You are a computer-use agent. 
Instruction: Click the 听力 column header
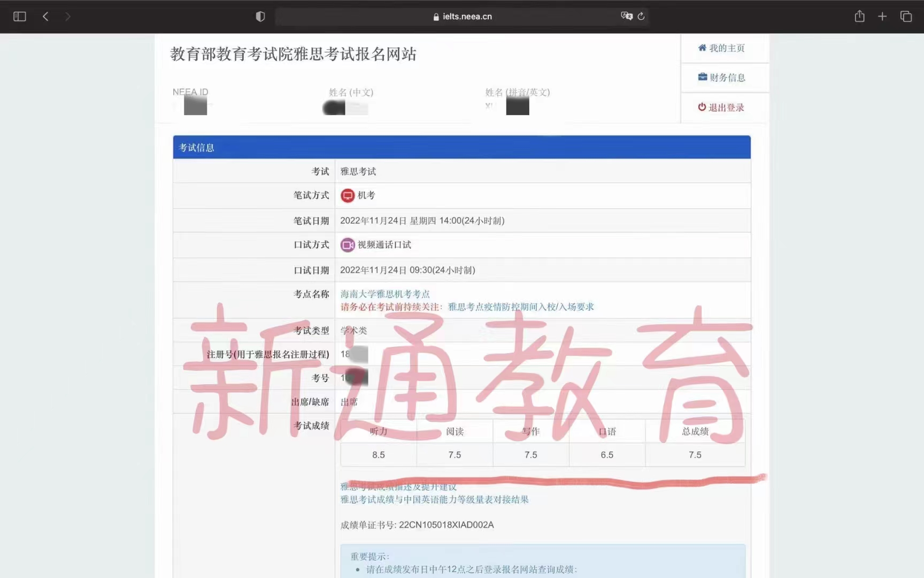(379, 431)
